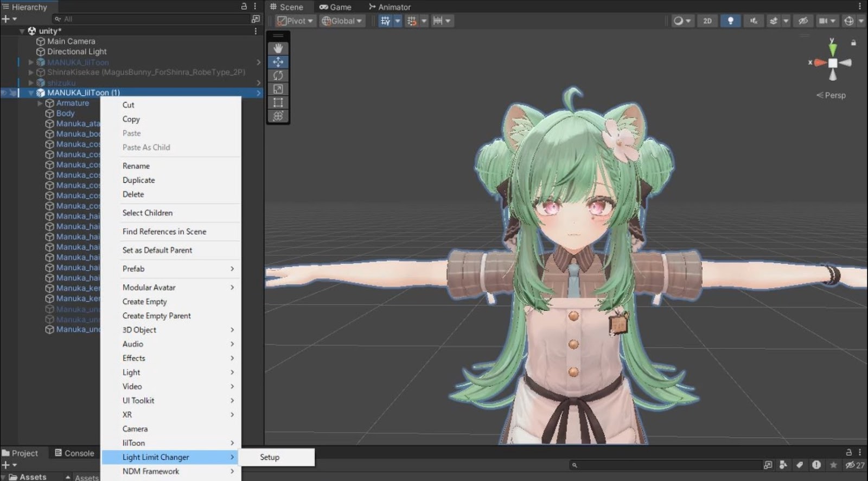Select the Rotate tool
This screenshot has width=868, height=481.
pyautogui.click(x=278, y=75)
